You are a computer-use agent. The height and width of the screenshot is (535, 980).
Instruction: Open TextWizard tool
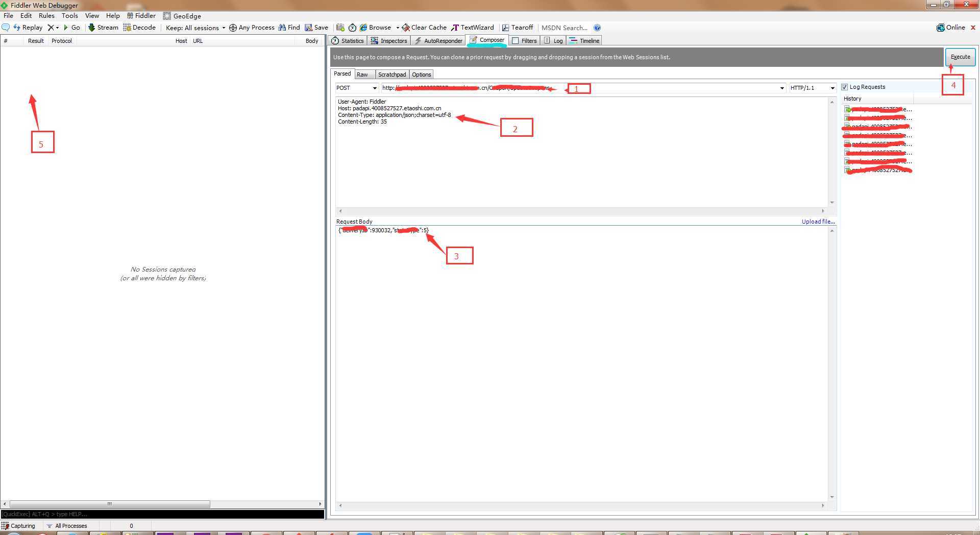472,28
